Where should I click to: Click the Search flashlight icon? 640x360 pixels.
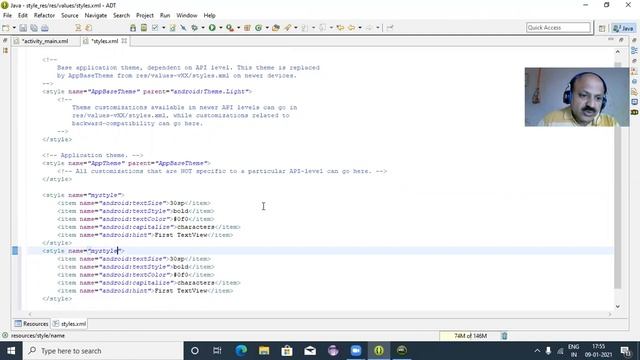coord(288,28)
